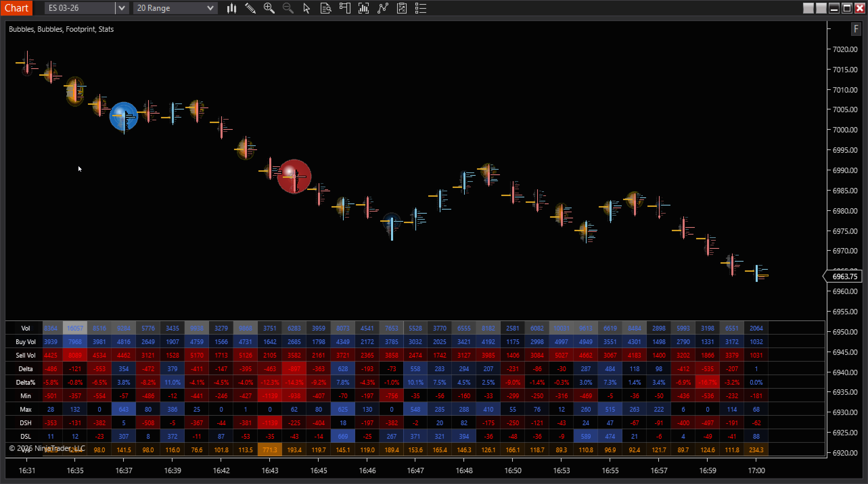Open the Strategies line graph icon
Viewport: 868px width, 484px height.
(383, 8)
